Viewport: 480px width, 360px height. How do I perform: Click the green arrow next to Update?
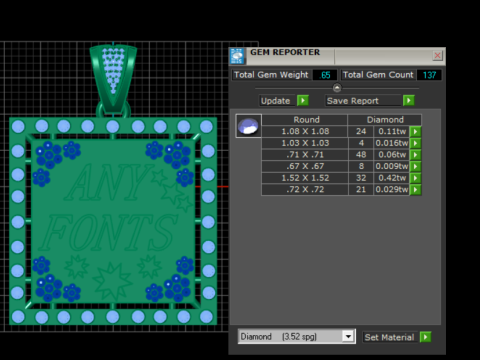coord(303,101)
